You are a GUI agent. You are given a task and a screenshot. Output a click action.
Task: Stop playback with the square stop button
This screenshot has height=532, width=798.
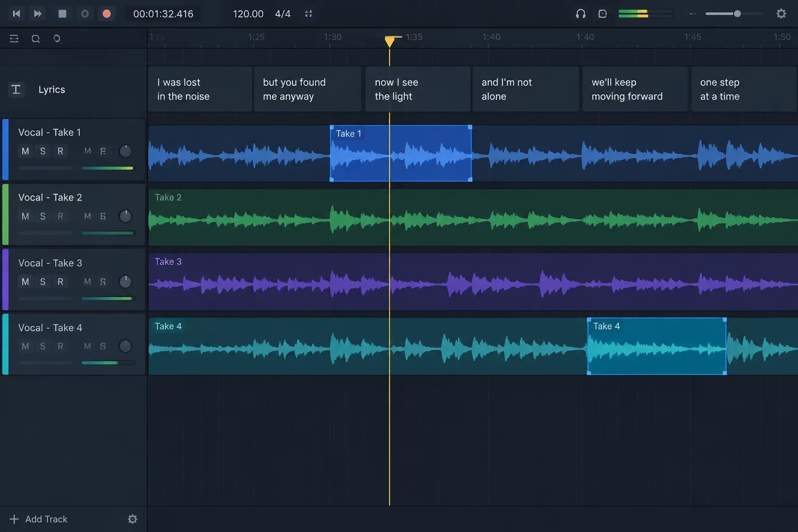62,14
